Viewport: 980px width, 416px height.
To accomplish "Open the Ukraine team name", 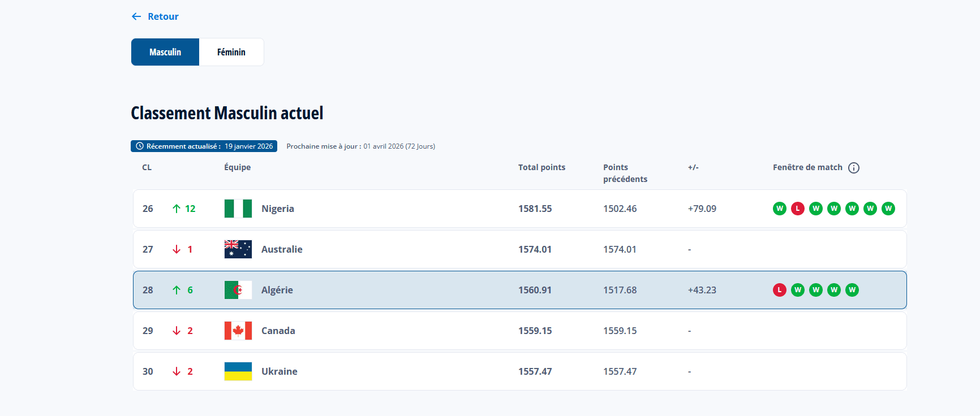I will point(280,371).
